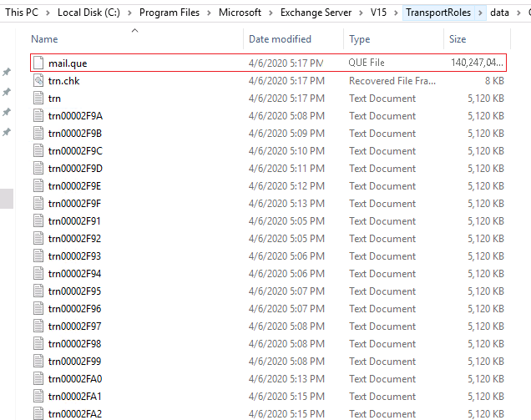
Task: Select trn00002F91 file icon
Action: coord(38,220)
